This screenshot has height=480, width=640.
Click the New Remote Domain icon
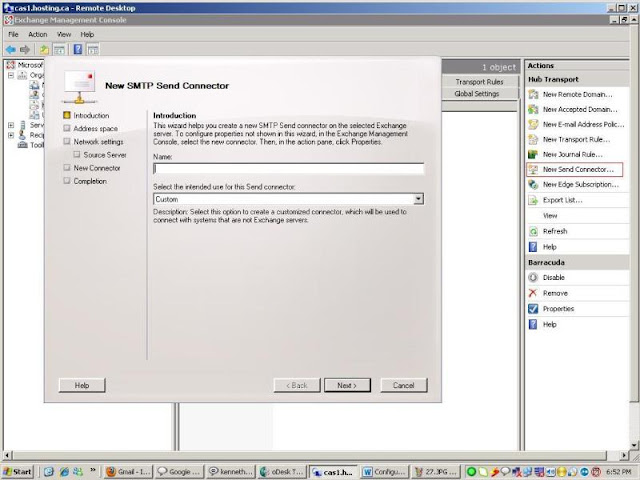click(x=533, y=94)
